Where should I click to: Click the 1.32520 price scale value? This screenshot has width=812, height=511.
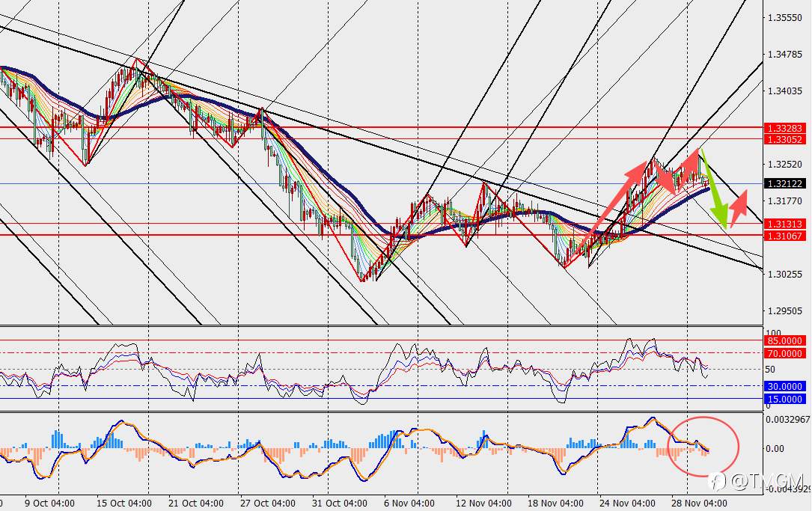784,164
